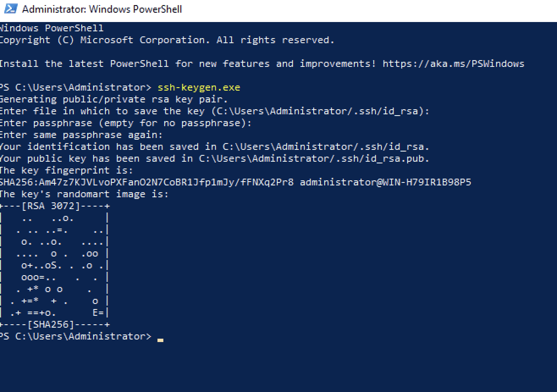This screenshot has width=557, height=392.
Task: Click the Enter file in which to save line
Action: pos(215,111)
